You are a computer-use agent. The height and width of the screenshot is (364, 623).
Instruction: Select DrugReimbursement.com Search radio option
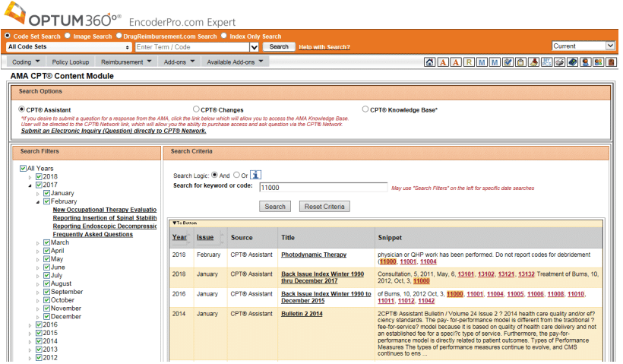pyautogui.click(x=119, y=36)
